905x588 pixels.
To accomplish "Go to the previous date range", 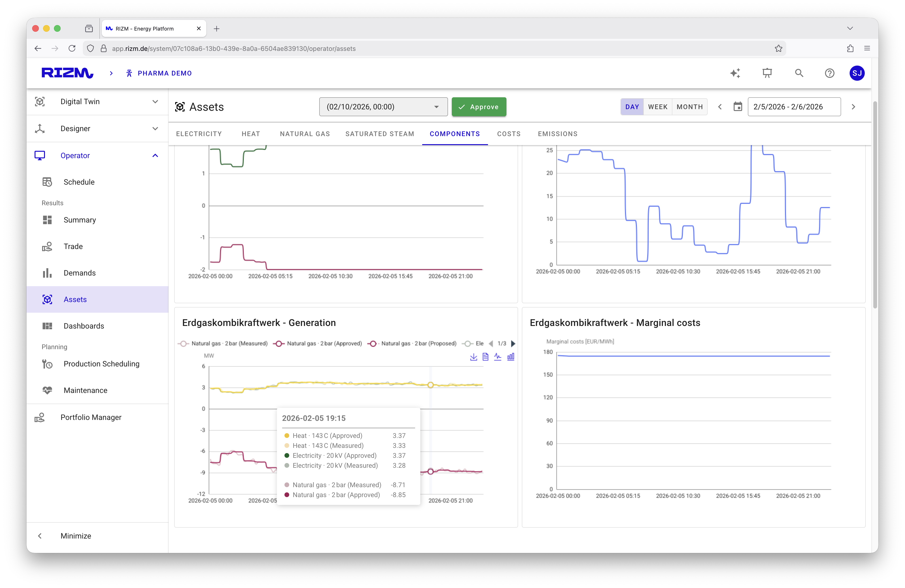I will [x=720, y=107].
